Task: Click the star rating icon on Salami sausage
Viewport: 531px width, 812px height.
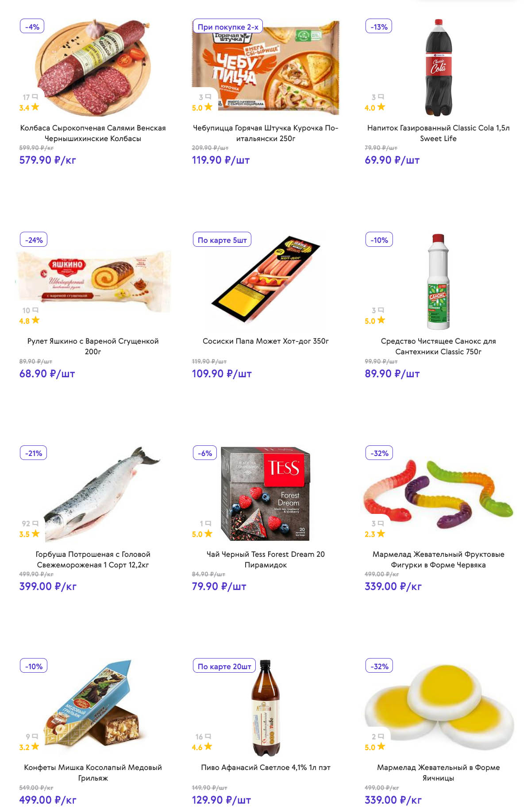Action: click(35, 107)
